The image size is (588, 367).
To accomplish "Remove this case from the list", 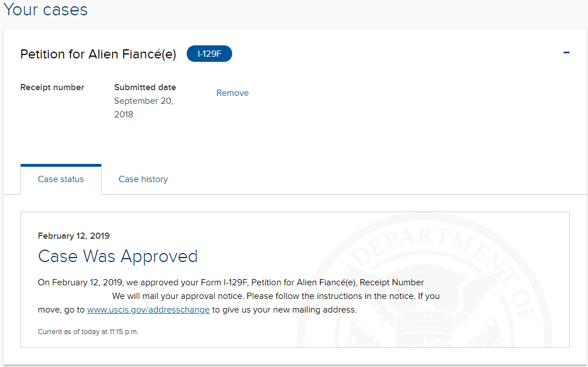I will (x=233, y=93).
